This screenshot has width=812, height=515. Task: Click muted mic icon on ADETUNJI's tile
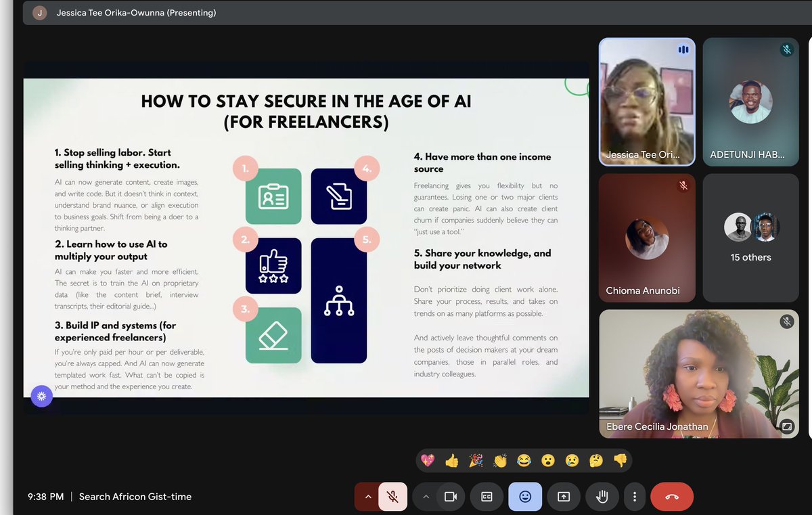pos(786,49)
